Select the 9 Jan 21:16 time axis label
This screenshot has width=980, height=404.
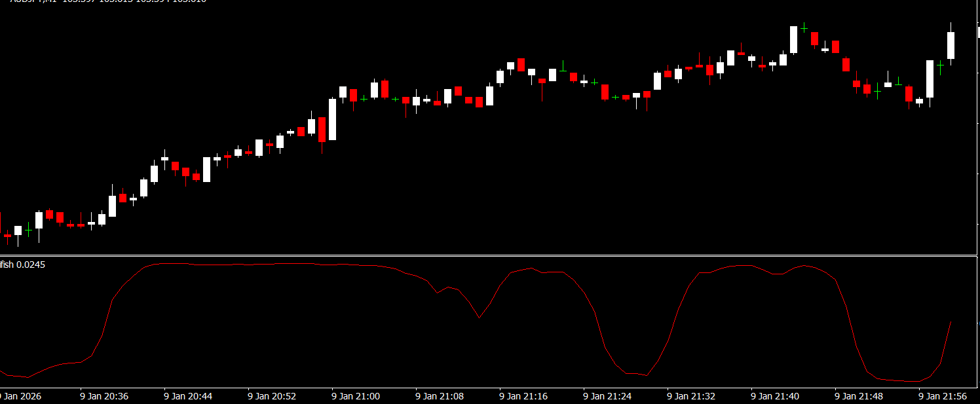523,396
